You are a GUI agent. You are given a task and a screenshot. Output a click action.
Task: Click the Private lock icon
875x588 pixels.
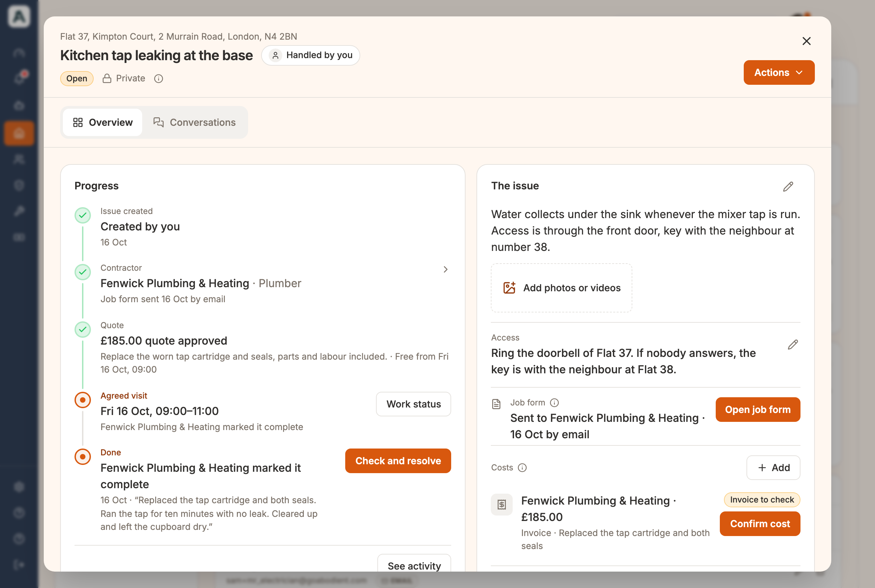(107, 78)
